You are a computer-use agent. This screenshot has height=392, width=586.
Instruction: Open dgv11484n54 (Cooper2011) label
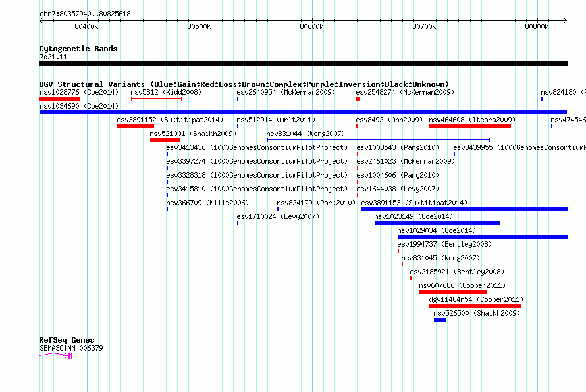(x=476, y=299)
